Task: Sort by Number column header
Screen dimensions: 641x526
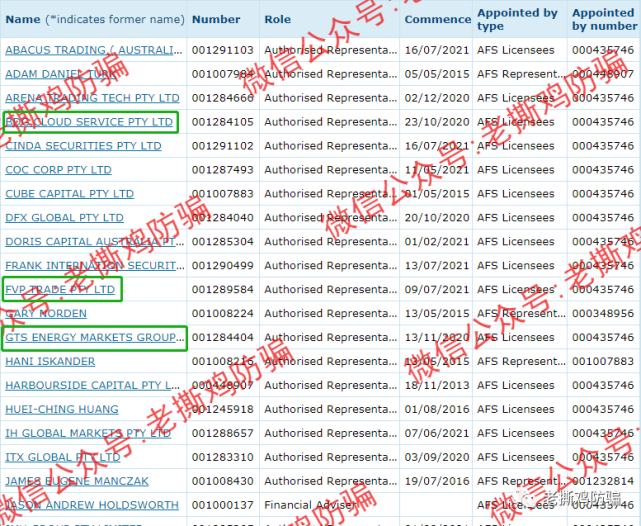Action: 216,19
